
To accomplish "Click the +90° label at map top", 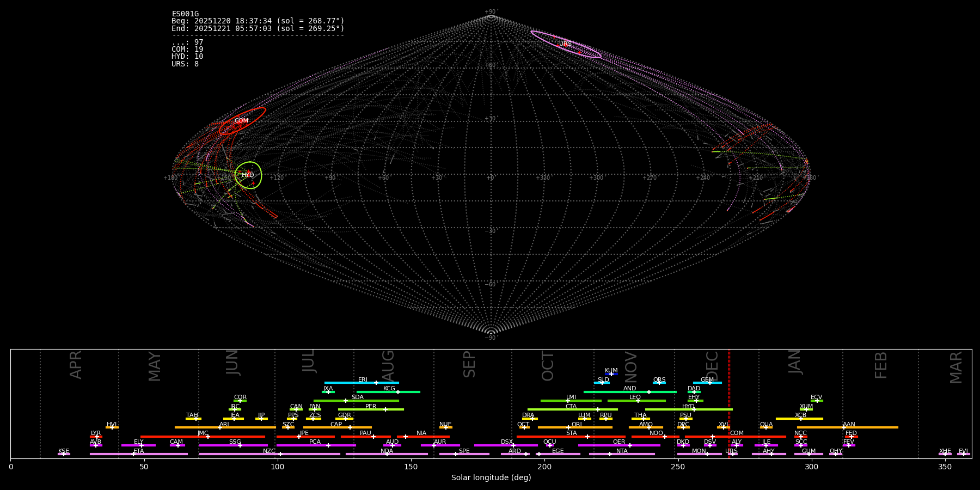I will tap(491, 12).
